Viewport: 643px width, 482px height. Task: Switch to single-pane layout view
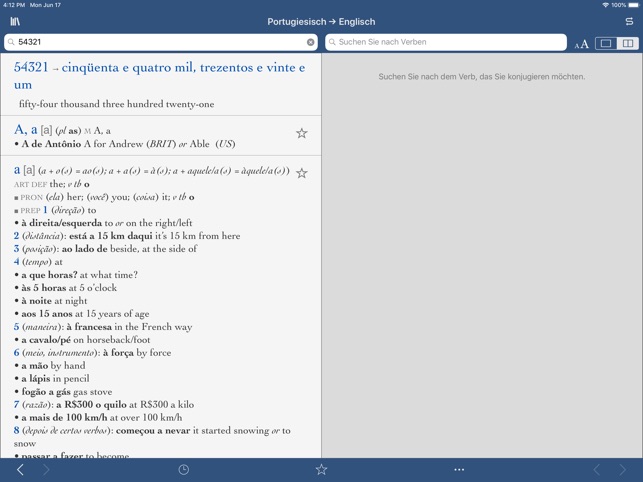click(606, 43)
